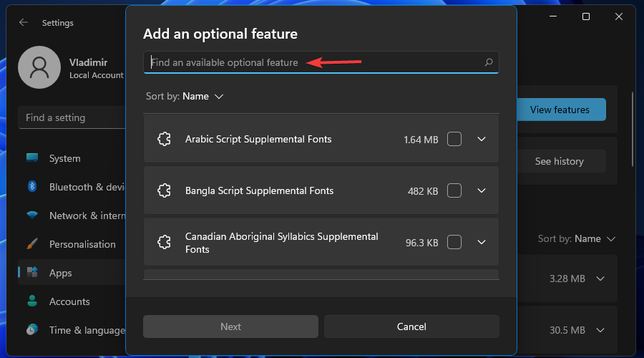
Task: Click the Settings back arrow icon
Action: pos(24,22)
